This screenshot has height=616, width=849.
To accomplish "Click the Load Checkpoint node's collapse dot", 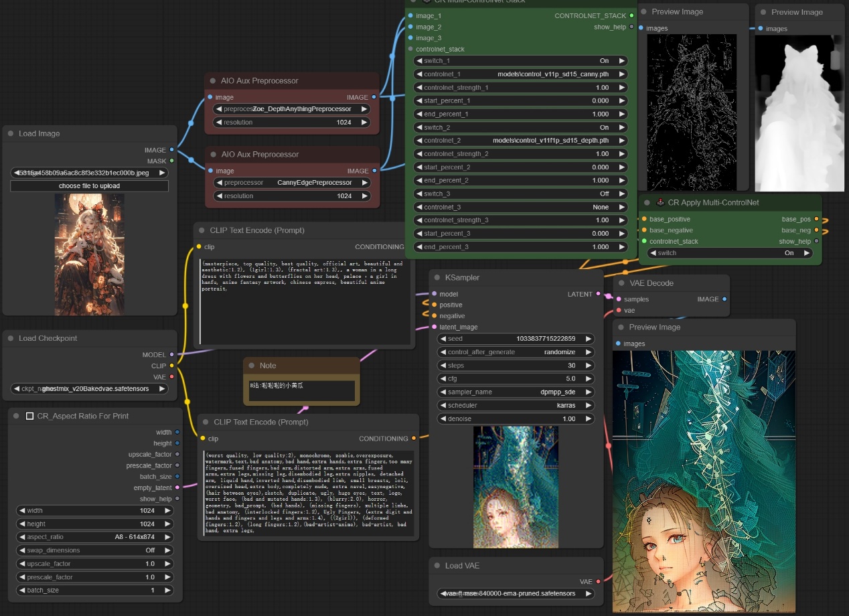I will [11, 339].
